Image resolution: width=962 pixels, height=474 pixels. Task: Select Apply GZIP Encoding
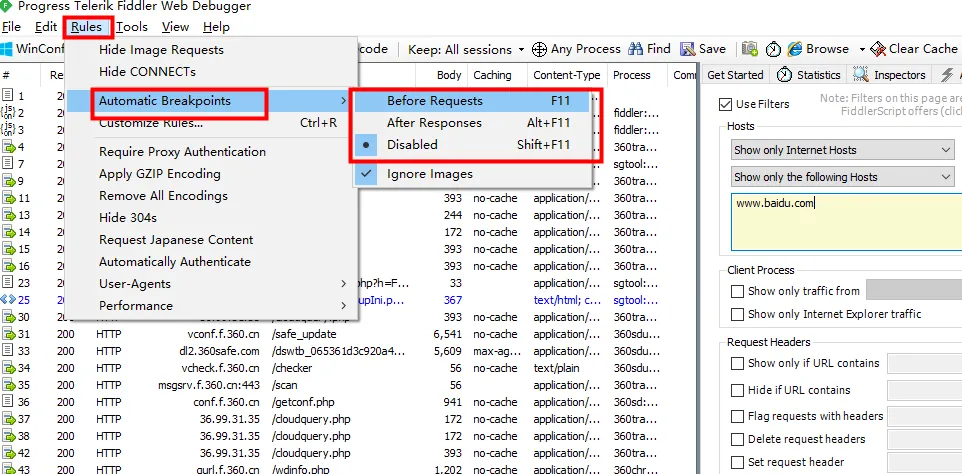click(212, 174)
